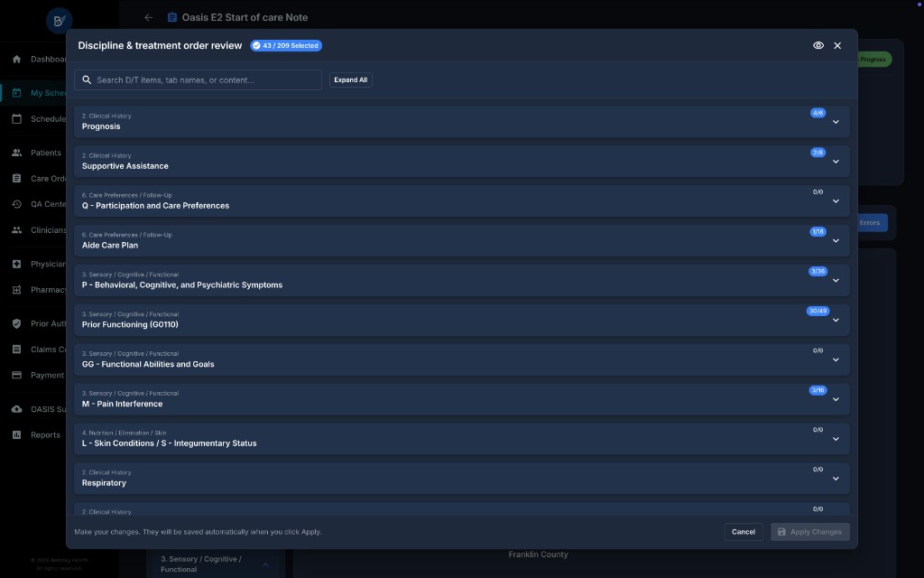Click the Patients menu item
The width and height of the screenshot is (924, 578).
coord(46,153)
